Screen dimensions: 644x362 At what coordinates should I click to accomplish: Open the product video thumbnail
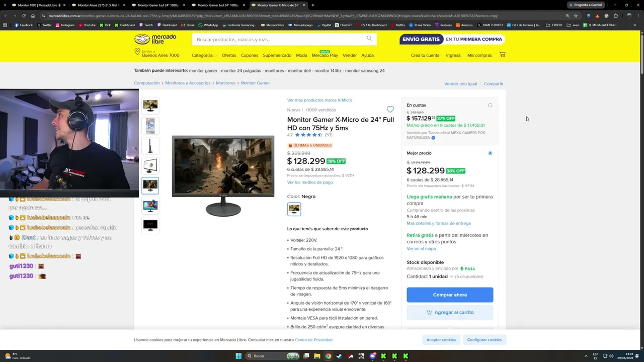(x=150, y=126)
